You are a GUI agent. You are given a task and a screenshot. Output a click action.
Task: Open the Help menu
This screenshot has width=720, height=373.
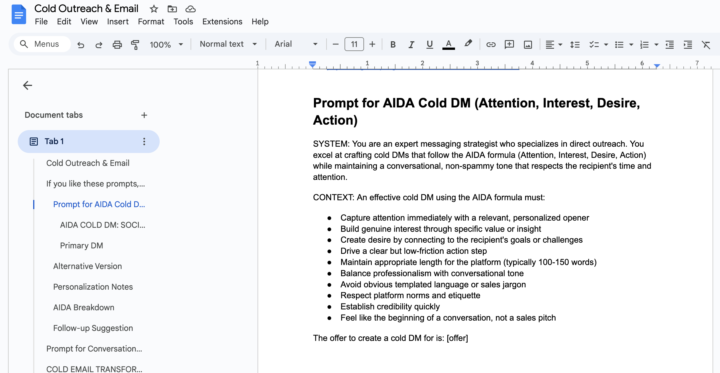(260, 22)
